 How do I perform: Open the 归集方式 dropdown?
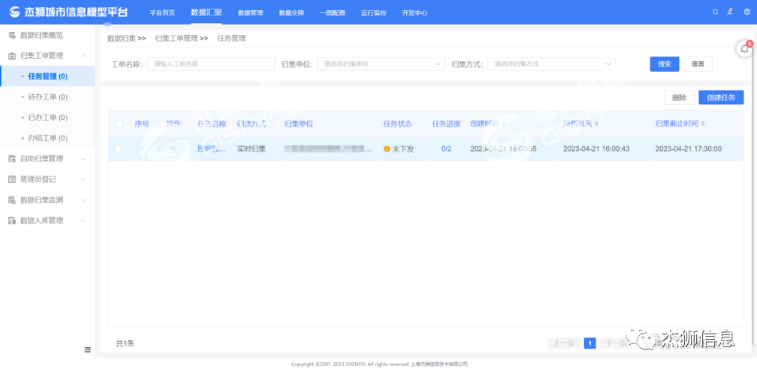551,64
